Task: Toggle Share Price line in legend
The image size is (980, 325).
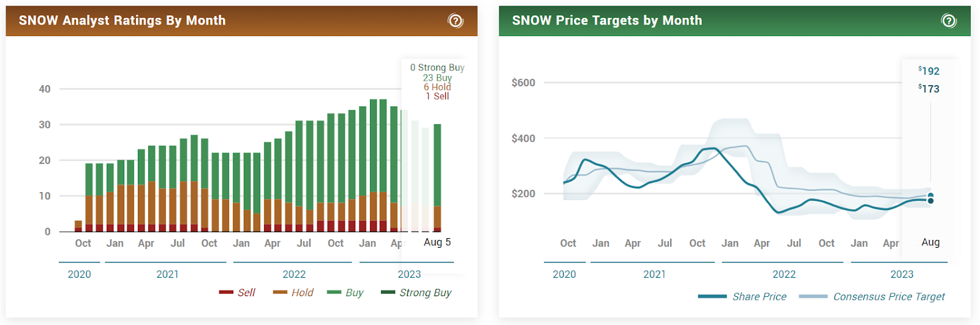Action: click(742, 296)
